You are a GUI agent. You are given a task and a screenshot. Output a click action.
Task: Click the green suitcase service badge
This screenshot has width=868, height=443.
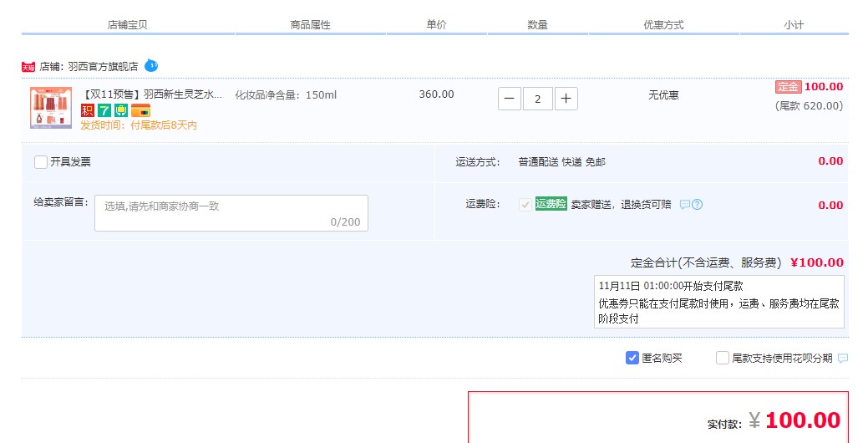click(120, 110)
